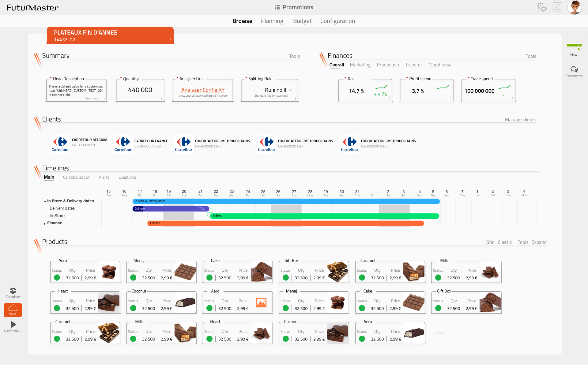Open the sliders preferences icon

point(557,7)
